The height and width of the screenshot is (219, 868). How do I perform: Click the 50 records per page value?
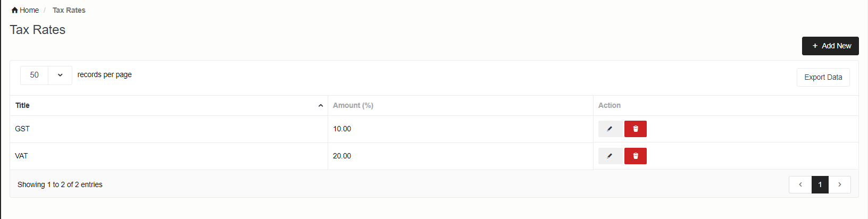[35, 75]
